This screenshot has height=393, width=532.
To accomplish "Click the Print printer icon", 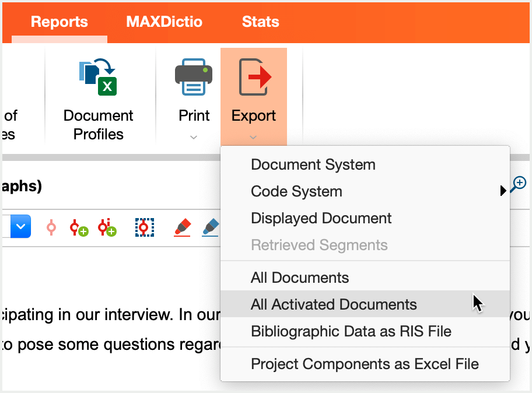I will 194,77.
